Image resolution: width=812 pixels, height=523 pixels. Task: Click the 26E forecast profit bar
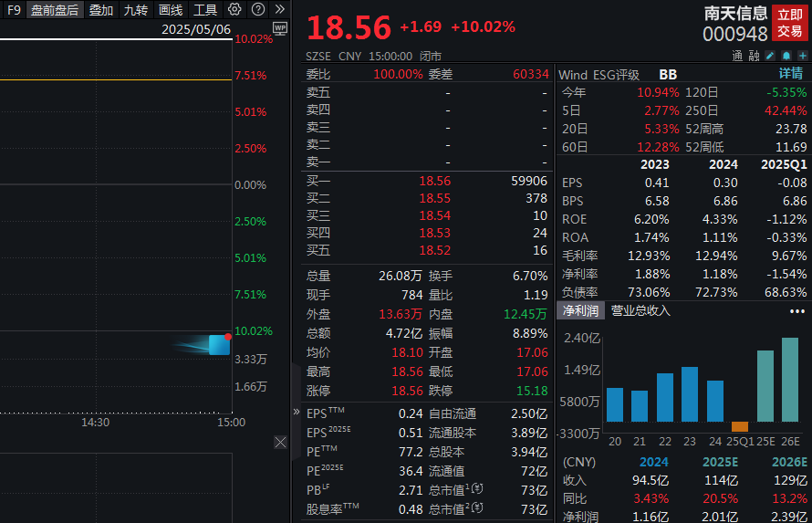point(790,380)
